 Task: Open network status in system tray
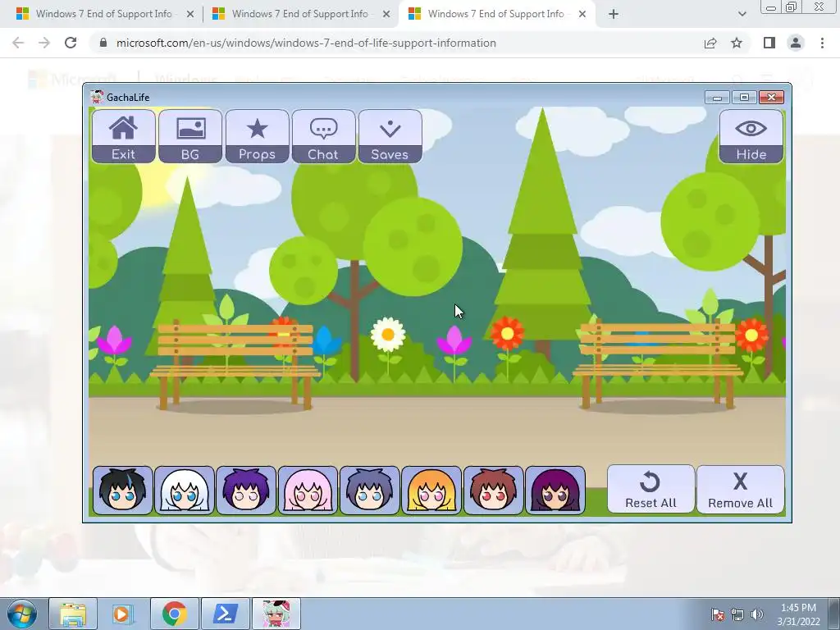(x=737, y=614)
